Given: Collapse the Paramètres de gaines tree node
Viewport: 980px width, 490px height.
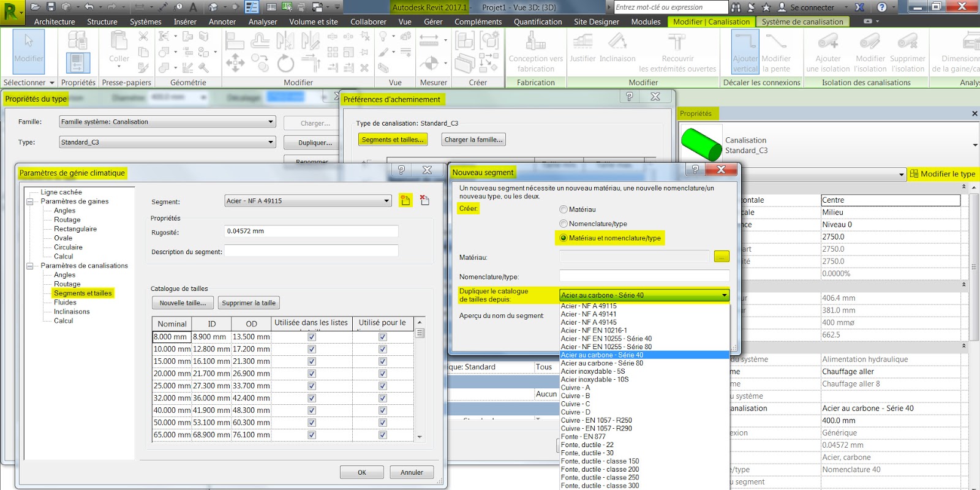Looking at the screenshot, I should click(x=29, y=202).
